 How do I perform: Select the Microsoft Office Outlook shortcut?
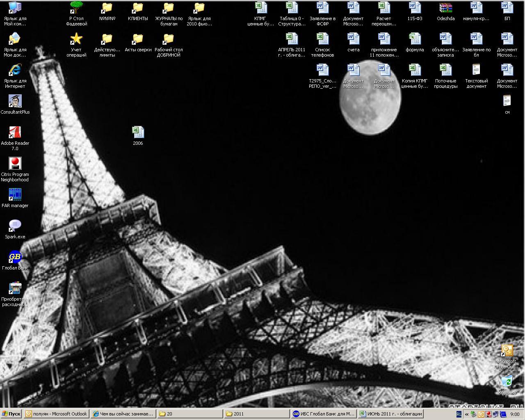[507, 351]
